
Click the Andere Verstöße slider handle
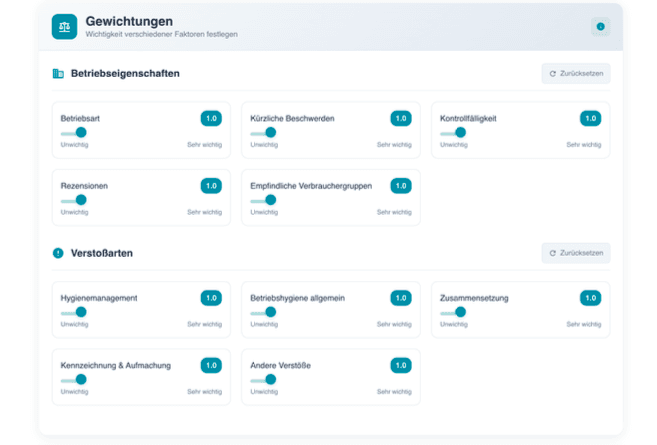click(x=270, y=380)
